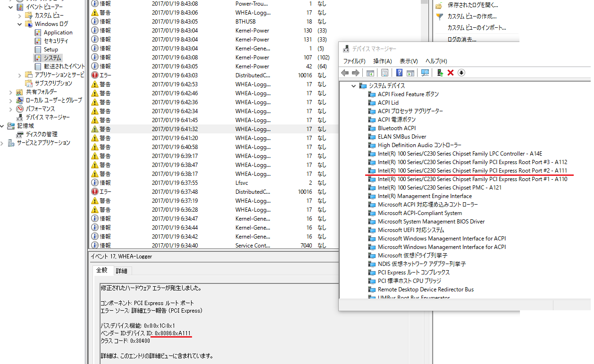Select the Lfsvc event at 6:37:55

coord(214,183)
